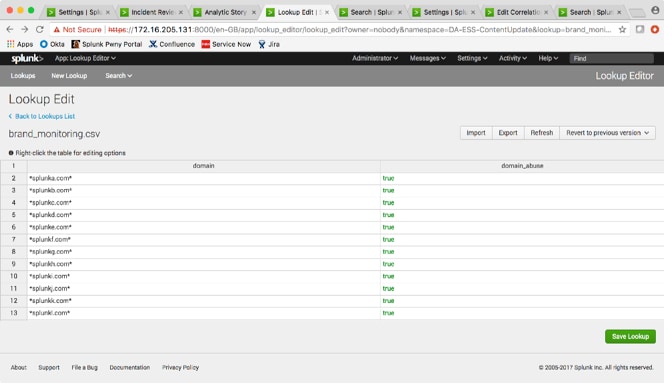Click the info icon by Right-click hint
Image resolution: width=664 pixels, height=383 pixels.
click(x=11, y=153)
